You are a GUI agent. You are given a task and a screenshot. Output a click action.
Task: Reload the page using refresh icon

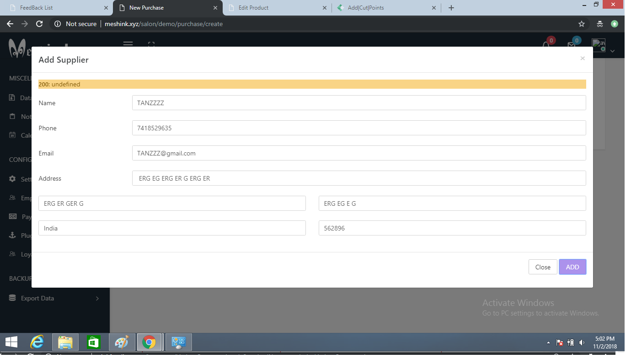pyautogui.click(x=39, y=24)
